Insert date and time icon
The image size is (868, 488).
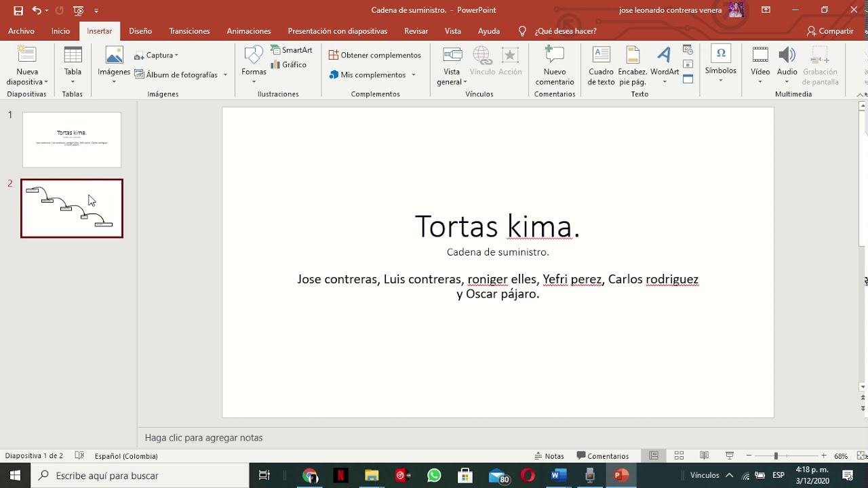click(688, 49)
